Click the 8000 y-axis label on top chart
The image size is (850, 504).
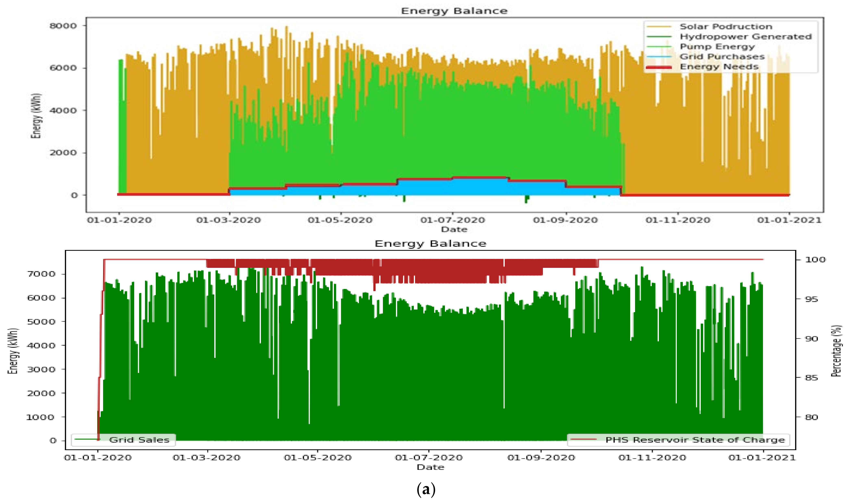(x=63, y=26)
